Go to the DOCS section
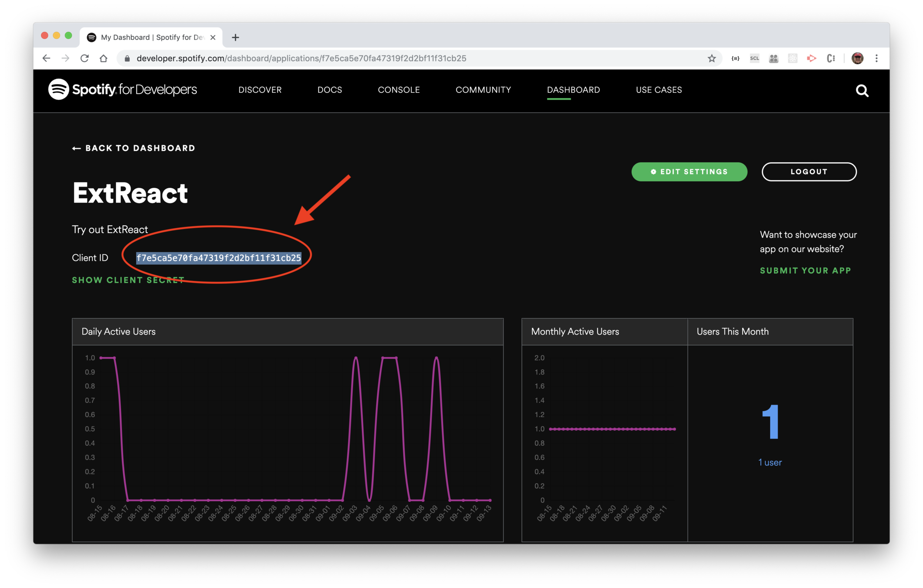The height and width of the screenshot is (588, 923). tap(329, 90)
